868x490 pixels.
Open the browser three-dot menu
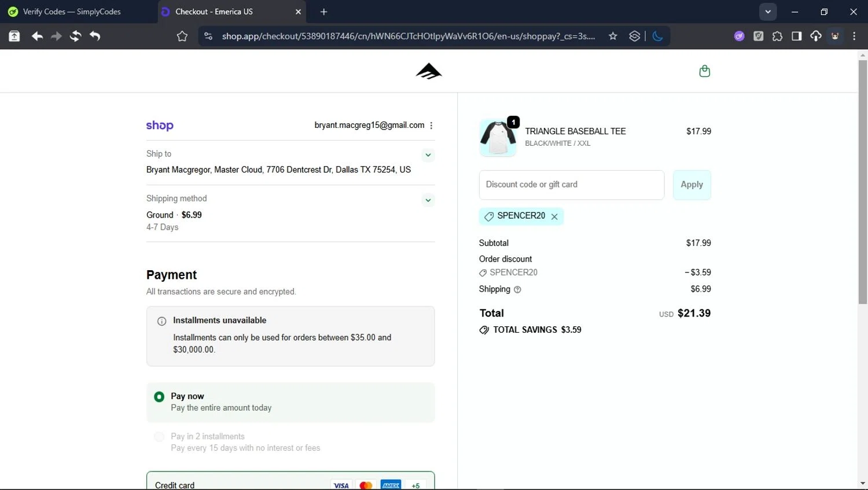[x=854, y=36]
